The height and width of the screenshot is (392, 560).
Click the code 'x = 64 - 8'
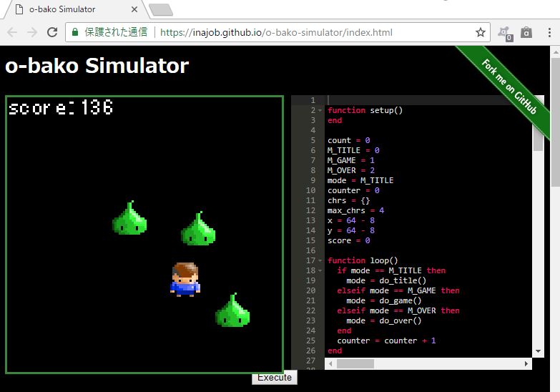coord(351,220)
